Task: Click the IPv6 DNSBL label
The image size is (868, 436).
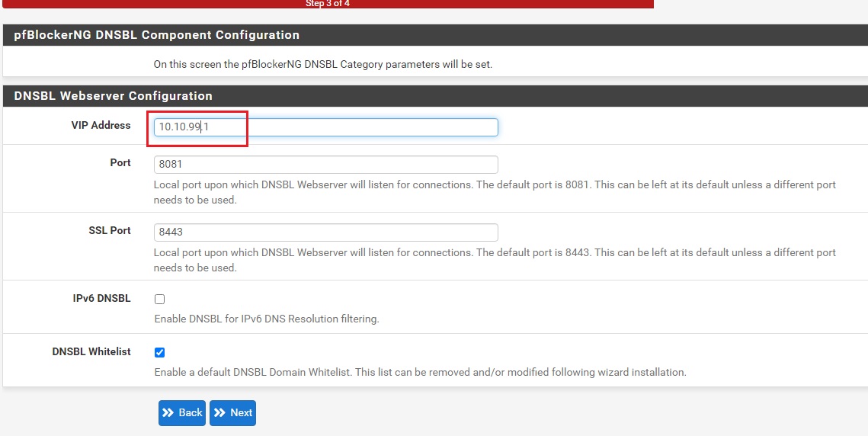Action: point(102,298)
